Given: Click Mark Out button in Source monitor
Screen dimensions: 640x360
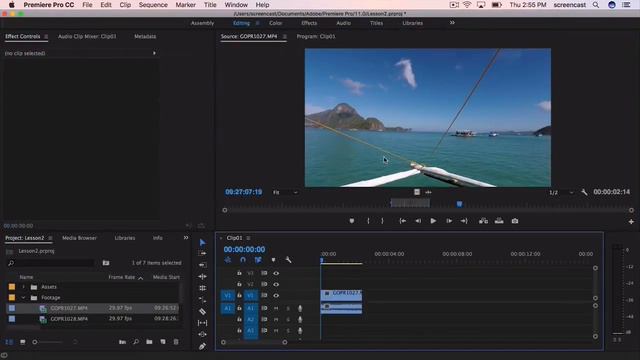Looking at the screenshot, I should coord(382,221).
